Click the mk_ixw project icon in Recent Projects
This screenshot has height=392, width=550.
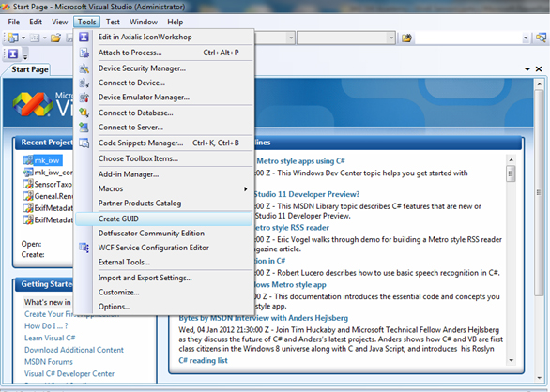coord(28,160)
